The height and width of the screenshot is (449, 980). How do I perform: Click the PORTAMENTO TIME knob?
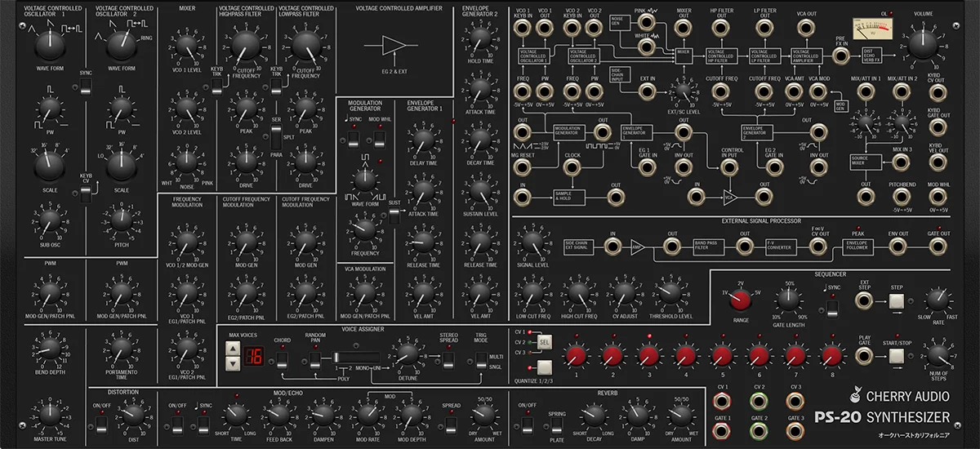121,351
